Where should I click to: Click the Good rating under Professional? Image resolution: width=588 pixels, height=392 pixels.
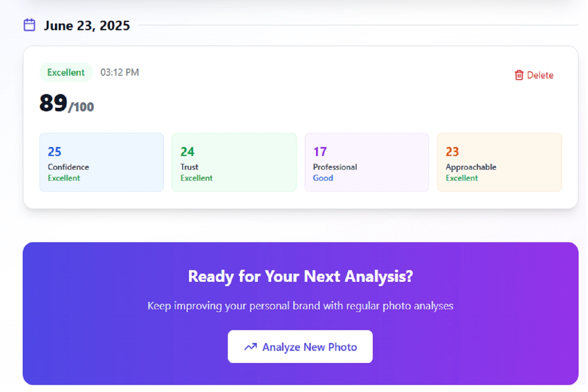323,178
